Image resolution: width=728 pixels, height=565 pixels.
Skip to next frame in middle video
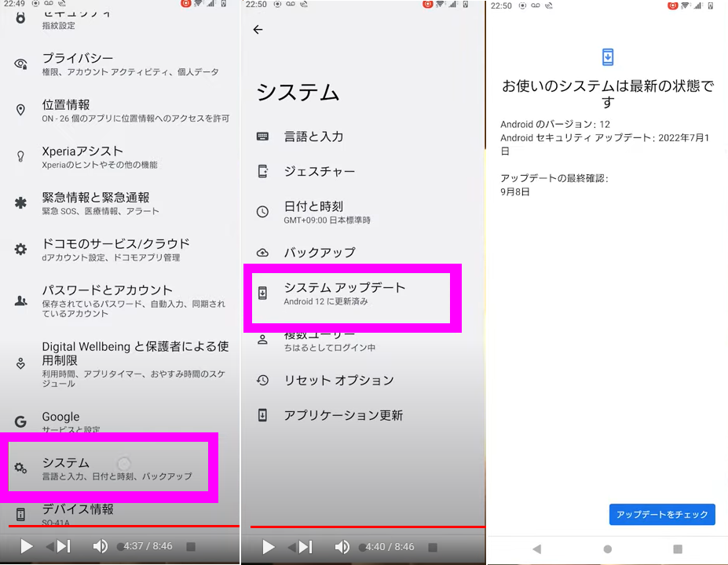[x=306, y=548]
